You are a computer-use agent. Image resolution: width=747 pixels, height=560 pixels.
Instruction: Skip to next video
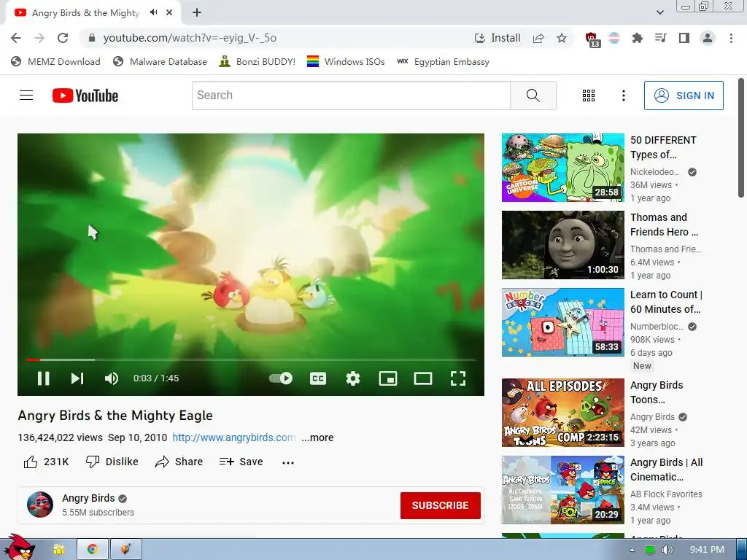[x=77, y=378]
